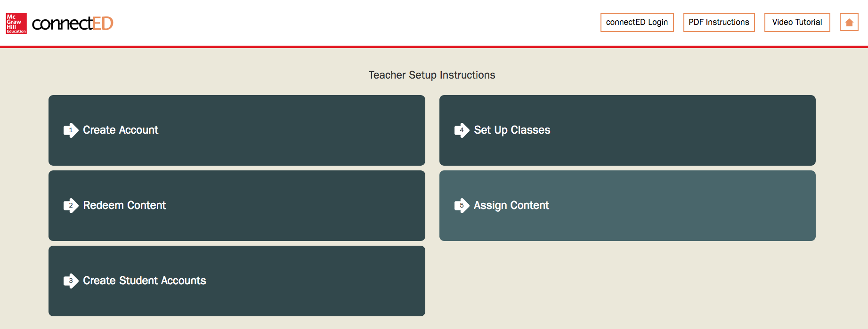Select the Redeem Content label
This screenshot has height=329, width=868.
(124, 205)
